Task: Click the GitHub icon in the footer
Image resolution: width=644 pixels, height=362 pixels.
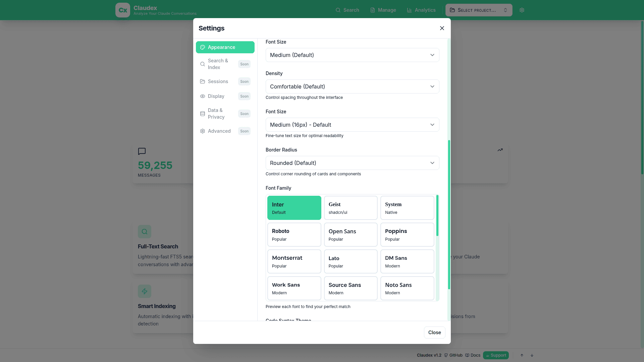Action: 446,355
